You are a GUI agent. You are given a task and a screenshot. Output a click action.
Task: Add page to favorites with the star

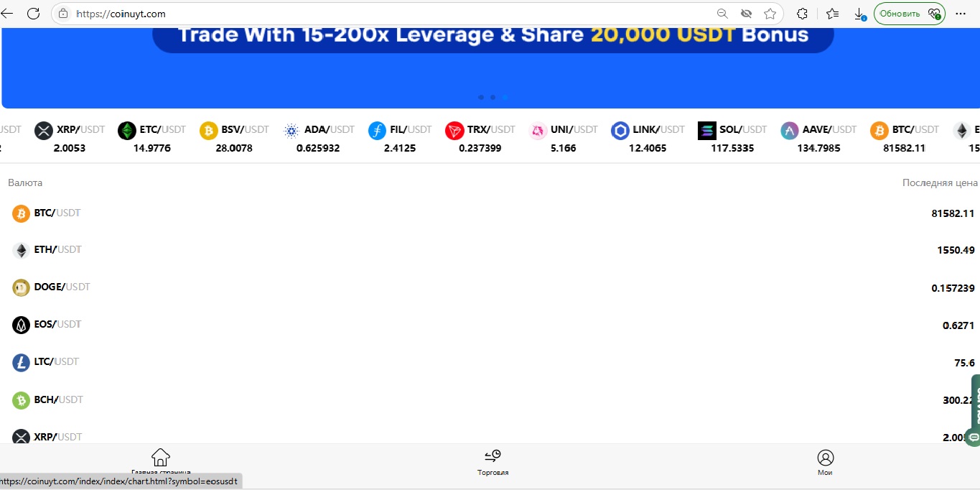(x=770, y=14)
